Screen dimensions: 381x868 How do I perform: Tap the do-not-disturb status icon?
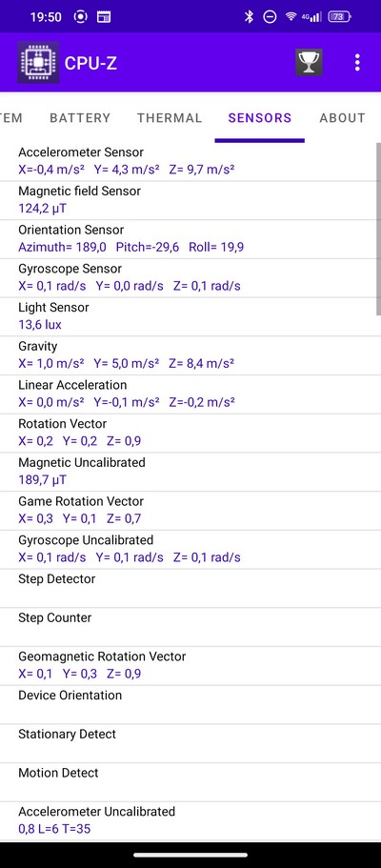(x=270, y=17)
